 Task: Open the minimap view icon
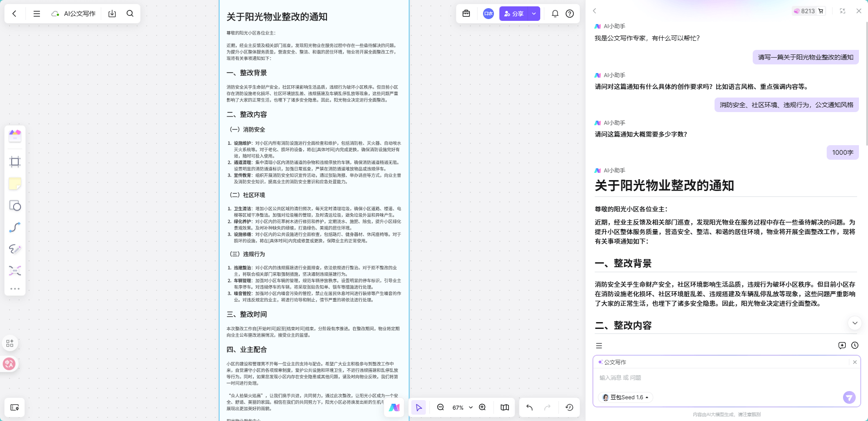(x=505, y=407)
